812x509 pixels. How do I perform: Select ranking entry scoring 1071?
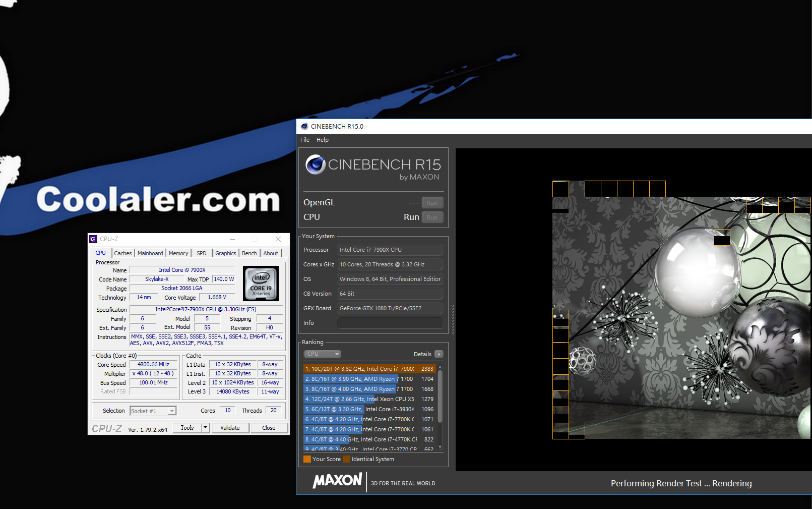[x=369, y=419]
